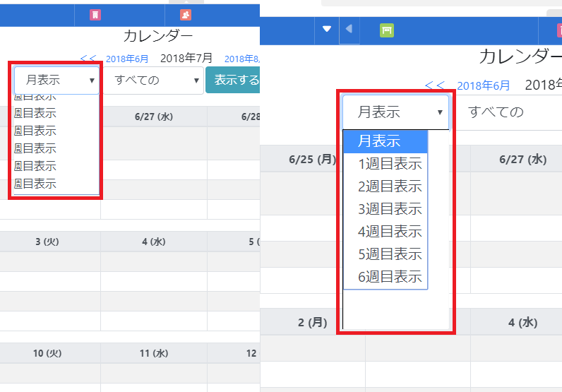The height and width of the screenshot is (392, 562).
Task: Click the 11 (水) day header
Action: (x=154, y=353)
